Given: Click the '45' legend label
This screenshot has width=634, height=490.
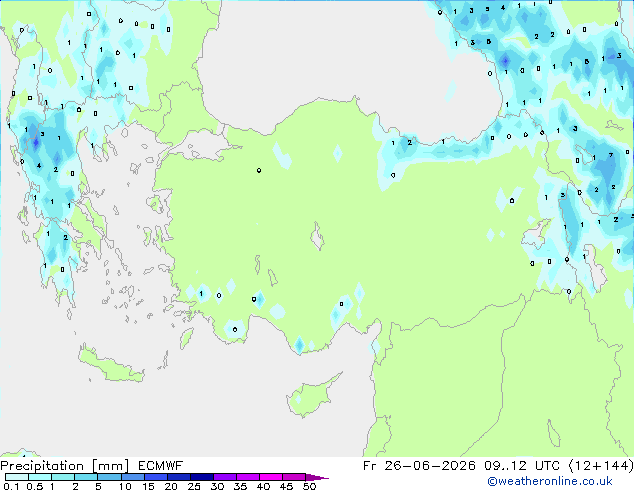Looking at the screenshot, I should (286, 486).
